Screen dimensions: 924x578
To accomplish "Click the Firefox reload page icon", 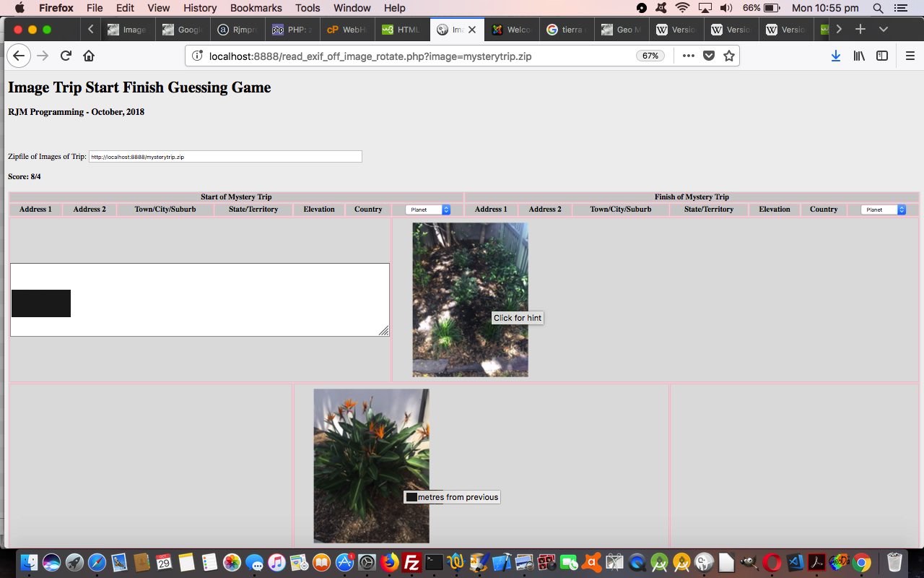I will click(66, 56).
